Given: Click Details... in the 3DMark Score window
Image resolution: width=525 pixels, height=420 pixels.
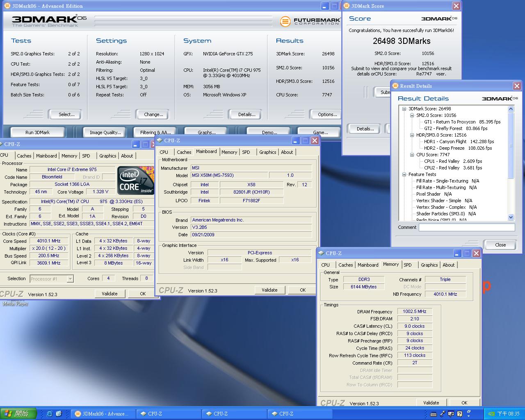Looking at the screenshot, I should tap(365, 128).
